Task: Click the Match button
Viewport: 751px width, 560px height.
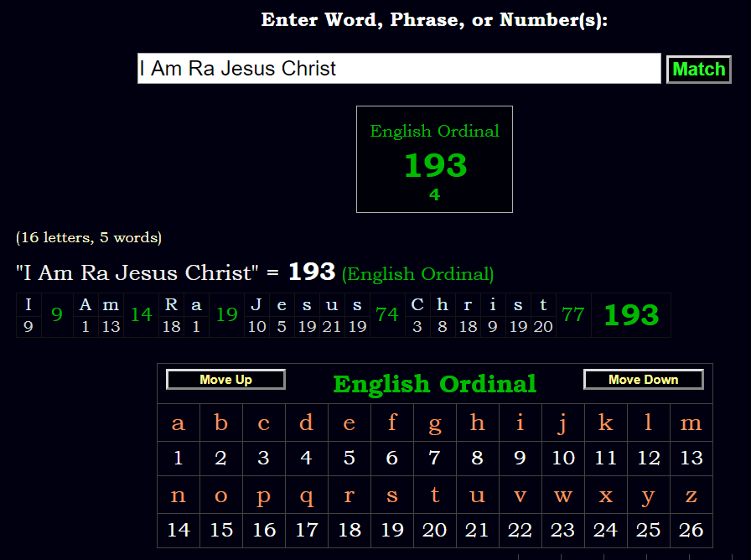Action: click(x=698, y=69)
